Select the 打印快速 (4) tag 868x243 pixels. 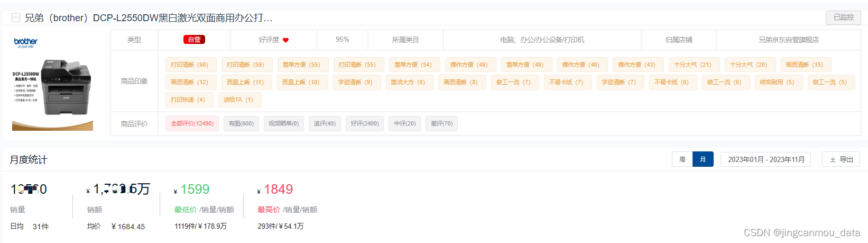(189, 100)
